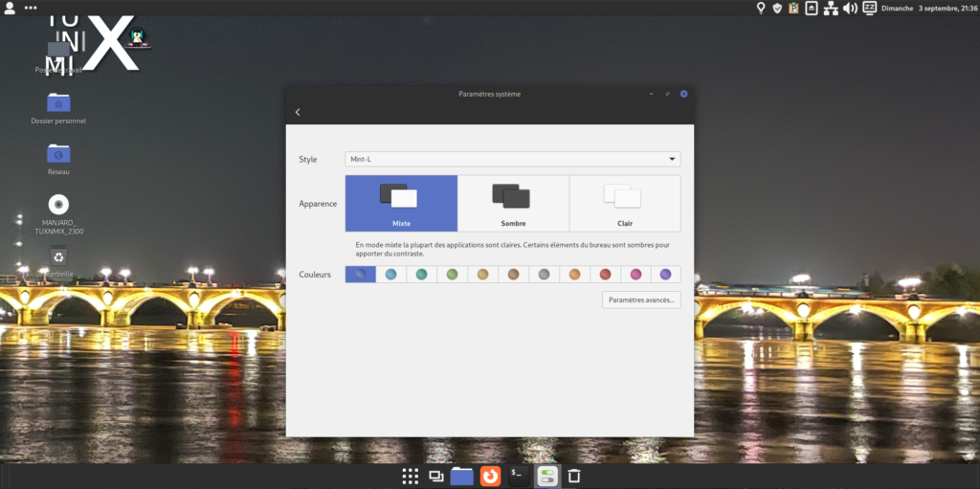The image size is (980, 489).
Task: Open the file manager from the dock
Action: click(462, 476)
